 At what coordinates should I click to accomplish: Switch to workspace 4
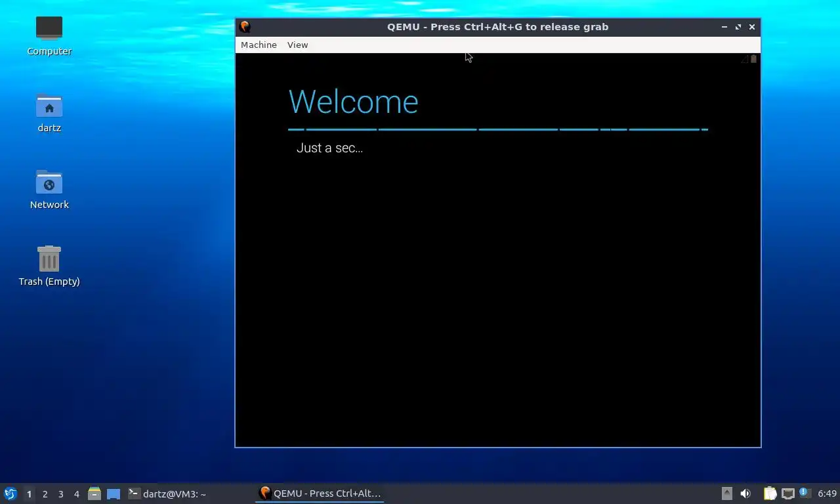[76, 493]
